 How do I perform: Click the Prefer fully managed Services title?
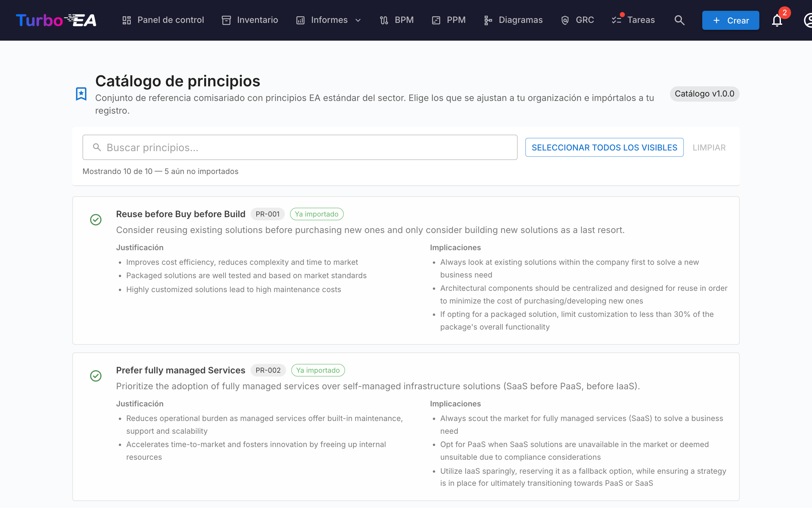180,370
